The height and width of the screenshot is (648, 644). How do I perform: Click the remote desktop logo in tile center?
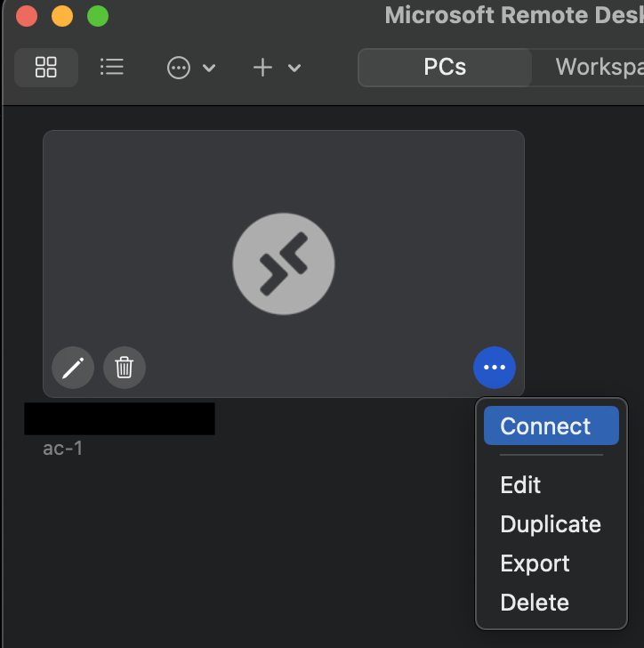pyautogui.click(x=284, y=264)
